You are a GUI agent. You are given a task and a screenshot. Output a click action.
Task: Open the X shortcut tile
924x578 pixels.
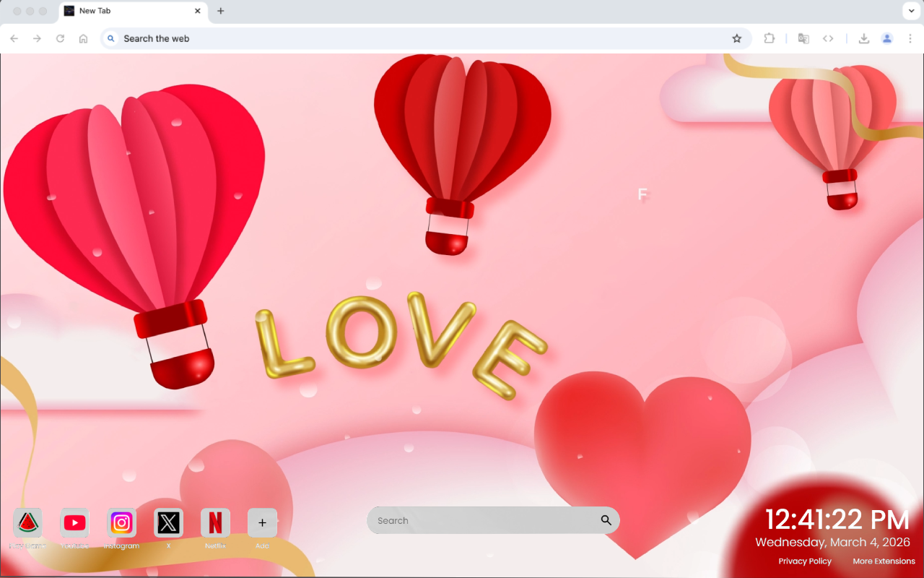pyautogui.click(x=168, y=522)
